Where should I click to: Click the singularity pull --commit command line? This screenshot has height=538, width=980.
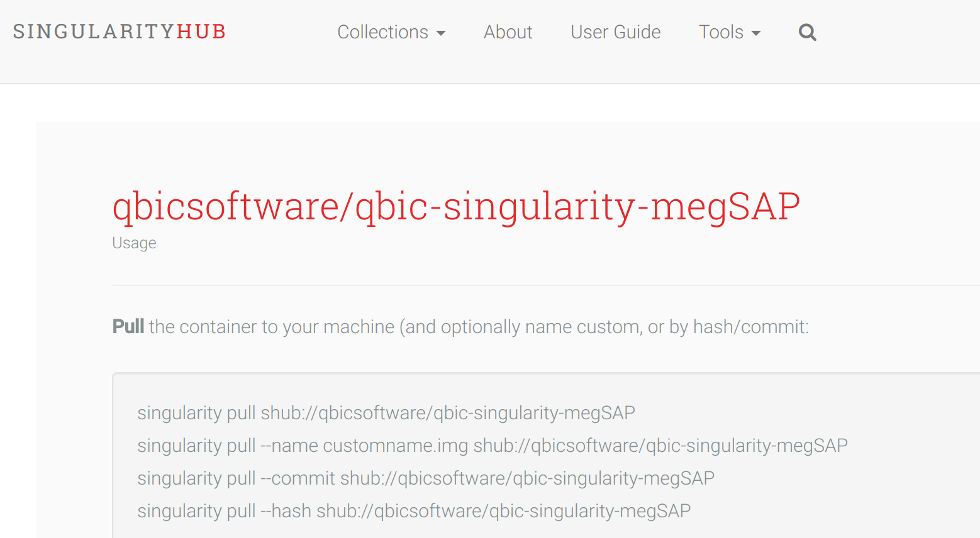click(x=426, y=478)
